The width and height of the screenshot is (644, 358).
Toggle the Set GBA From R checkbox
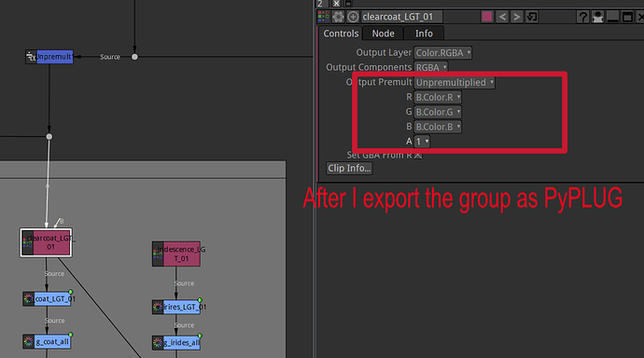point(418,156)
